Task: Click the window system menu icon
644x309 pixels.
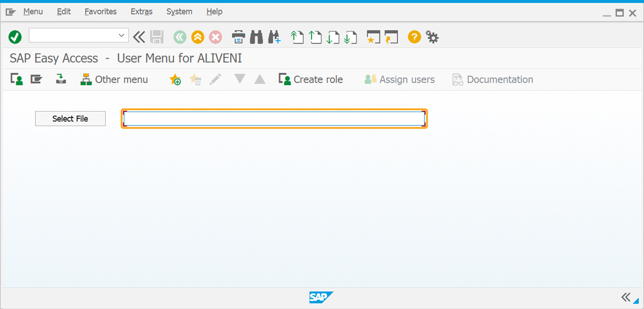Action: coord(11,12)
